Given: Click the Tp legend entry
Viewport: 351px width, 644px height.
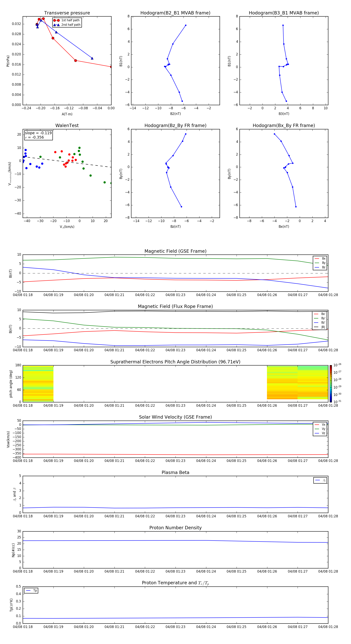Looking at the screenshot, I should 31,591.
